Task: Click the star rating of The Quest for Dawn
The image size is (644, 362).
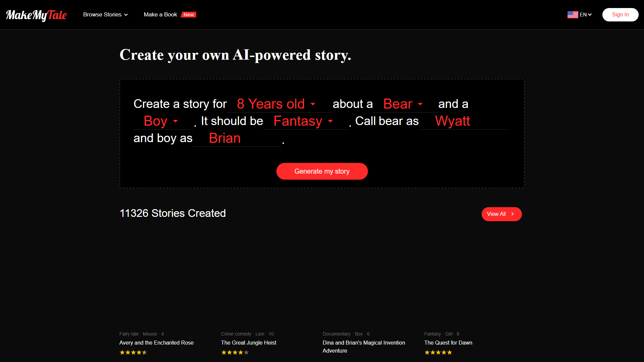Action: 438,352
